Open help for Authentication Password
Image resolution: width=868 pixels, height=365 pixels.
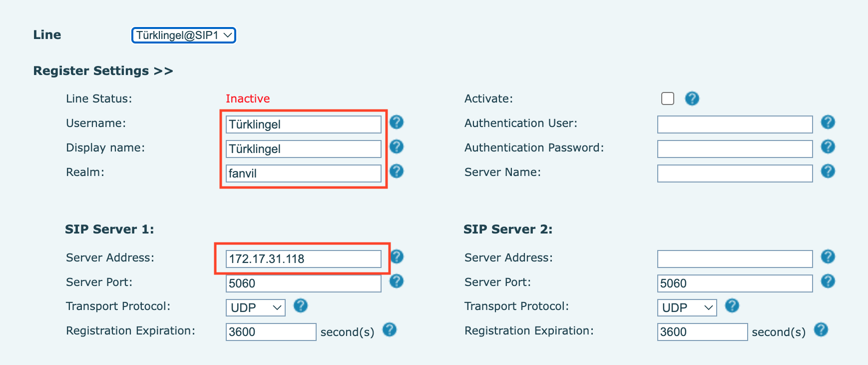pos(828,147)
